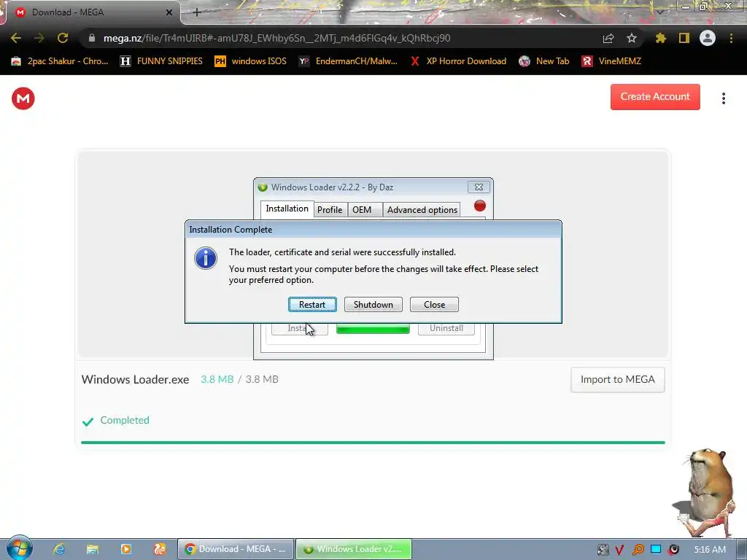
Task: Go back using browser back arrow
Action: click(16, 38)
